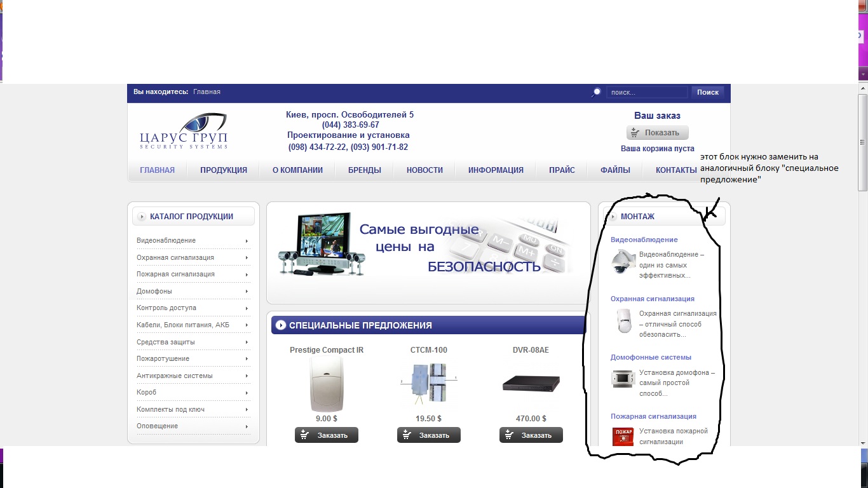Open the motion sensor thumbnail under Охранная сигнализация
The height and width of the screenshot is (488, 868).
coord(623,320)
